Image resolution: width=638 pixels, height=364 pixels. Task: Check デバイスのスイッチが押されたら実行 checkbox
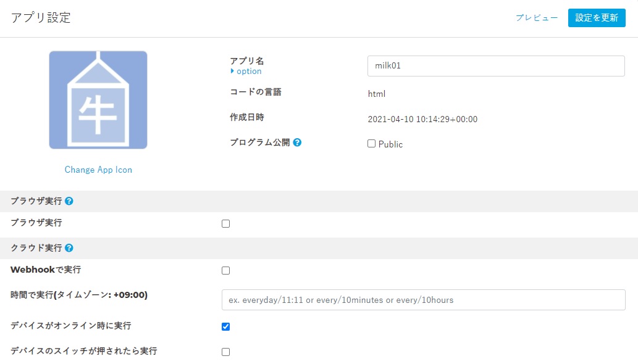pyautogui.click(x=226, y=352)
